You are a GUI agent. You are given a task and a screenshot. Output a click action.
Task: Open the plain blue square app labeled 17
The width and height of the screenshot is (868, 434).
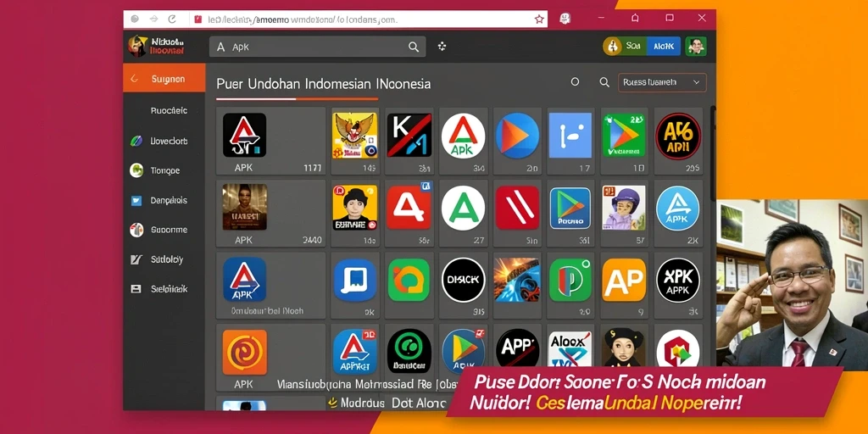point(570,135)
